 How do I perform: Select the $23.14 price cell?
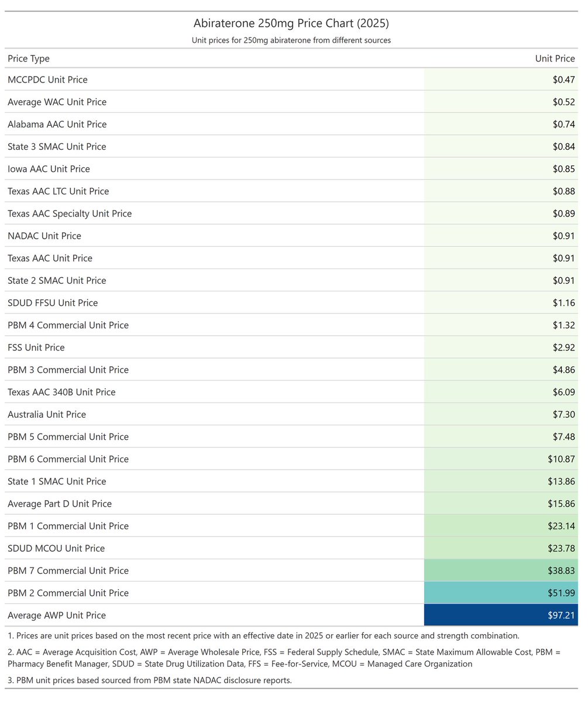[501, 526]
